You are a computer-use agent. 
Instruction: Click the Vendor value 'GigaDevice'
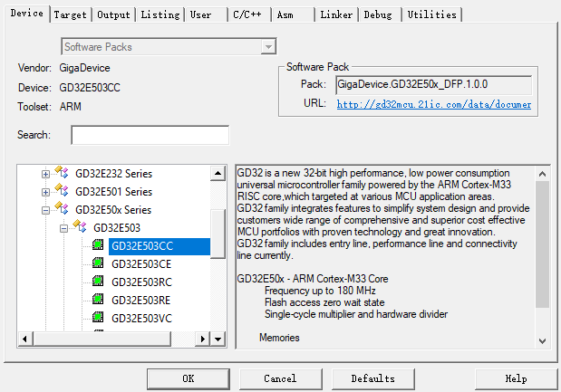(x=84, y=68)
